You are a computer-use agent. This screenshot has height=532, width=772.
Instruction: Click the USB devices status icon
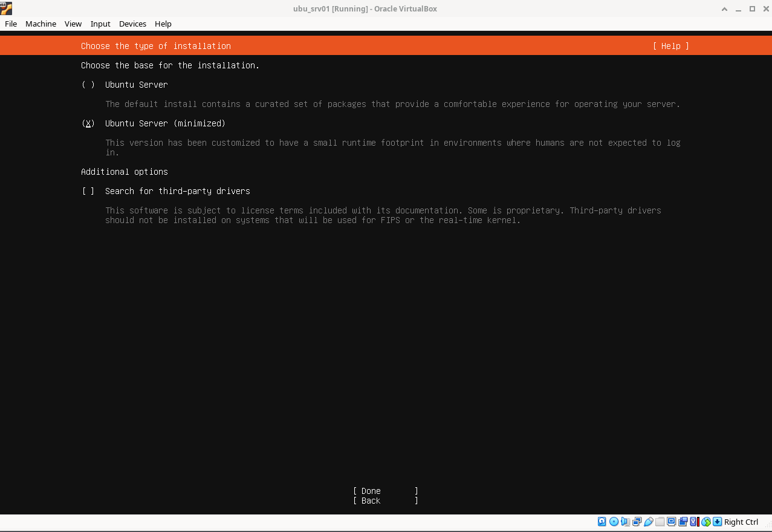click(649, 522)
